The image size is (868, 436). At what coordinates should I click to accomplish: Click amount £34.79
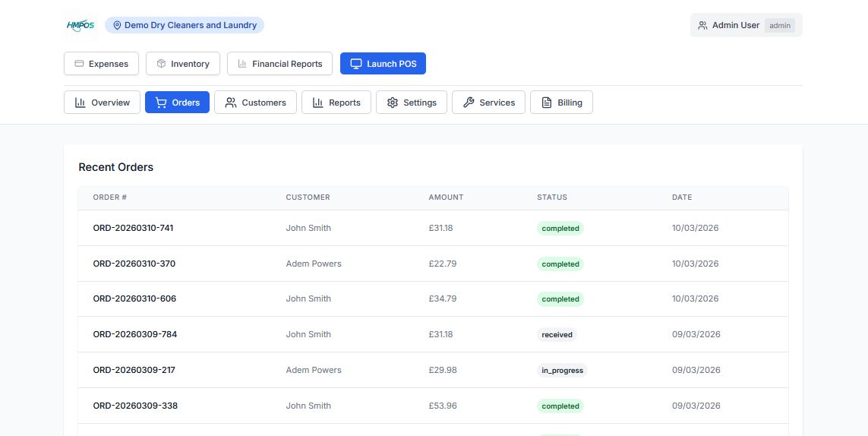[x=443, y=299]
